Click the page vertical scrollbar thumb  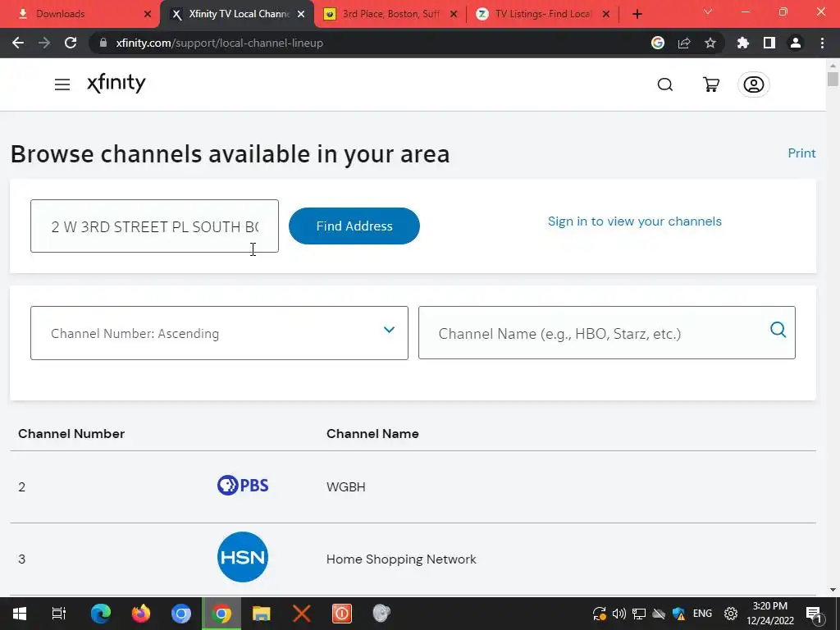point(833,79)
